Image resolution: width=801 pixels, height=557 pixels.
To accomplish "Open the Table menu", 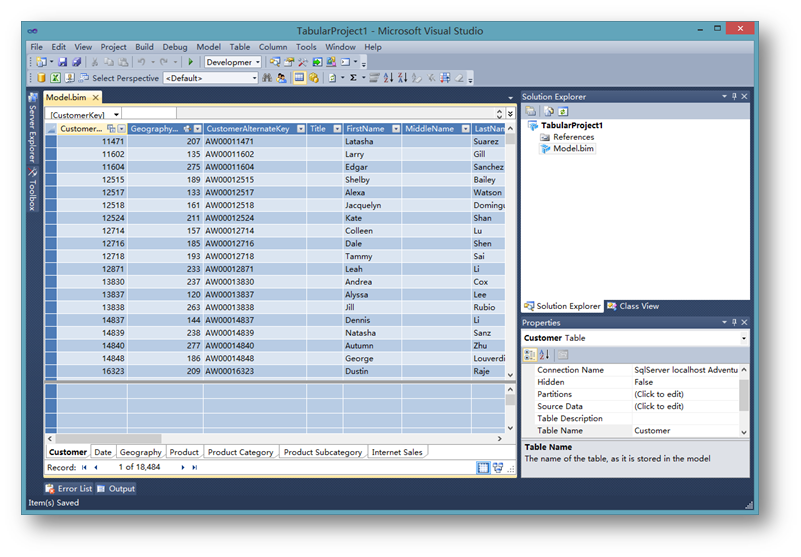I will coord(240,47).
